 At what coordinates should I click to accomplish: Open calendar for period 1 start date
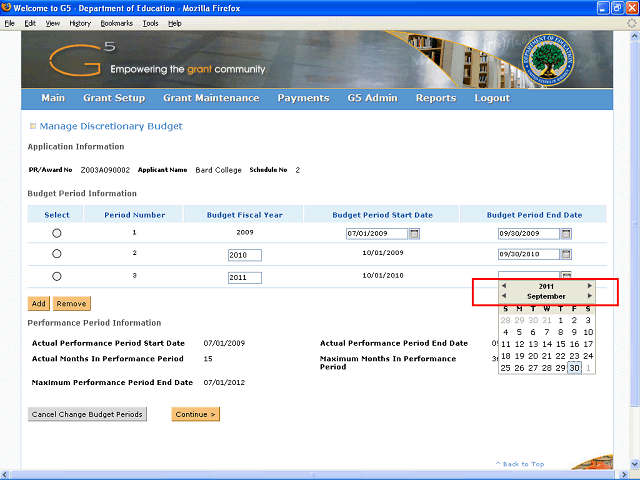[414, 233]
